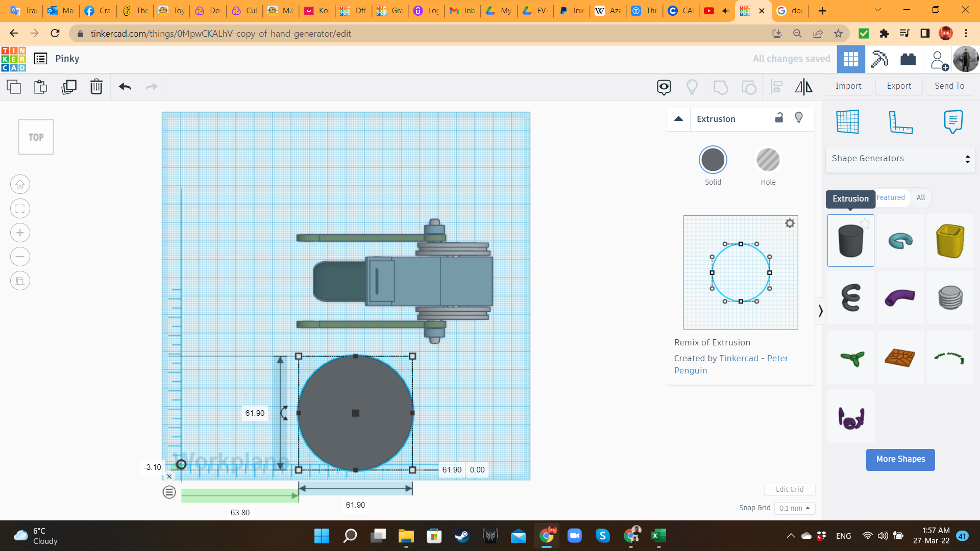Open Steam from the taskbar
The image size is (980, 551).
[462, 536]
